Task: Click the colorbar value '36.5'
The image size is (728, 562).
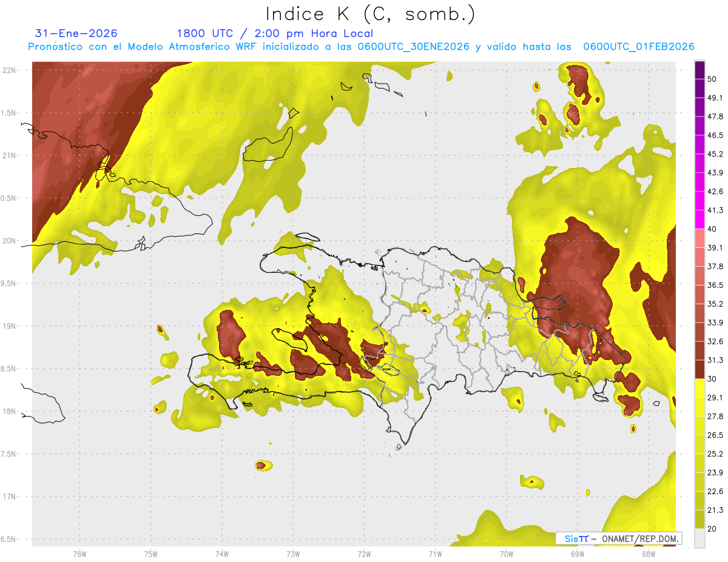Action: coord(715,285)
